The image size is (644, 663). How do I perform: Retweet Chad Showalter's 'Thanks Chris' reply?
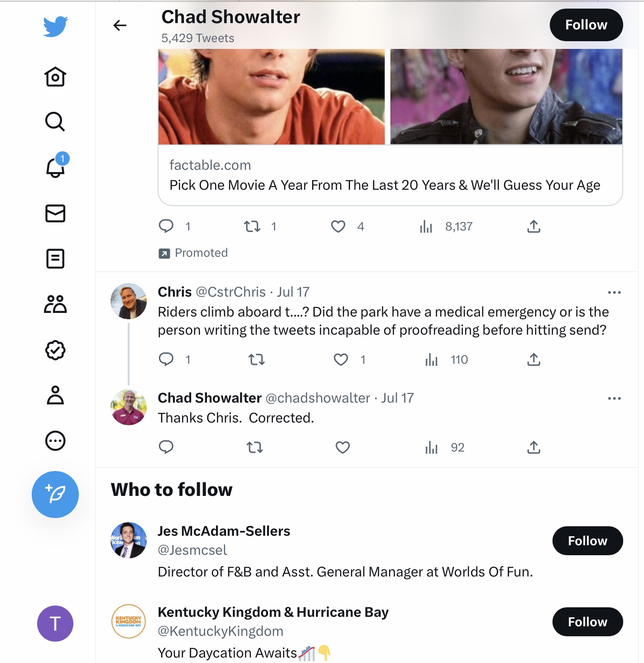click(x=255, y=447)
